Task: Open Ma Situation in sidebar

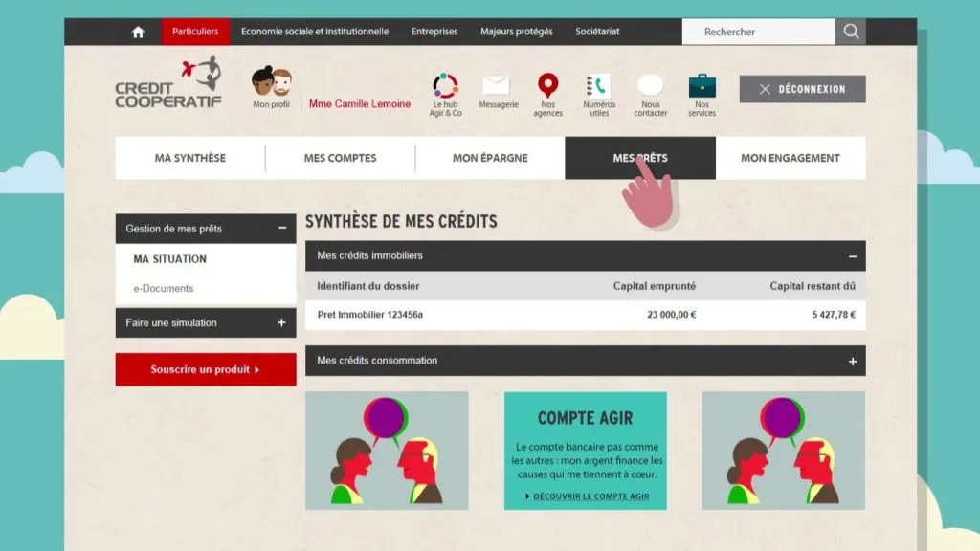Action: coord(170,259)
